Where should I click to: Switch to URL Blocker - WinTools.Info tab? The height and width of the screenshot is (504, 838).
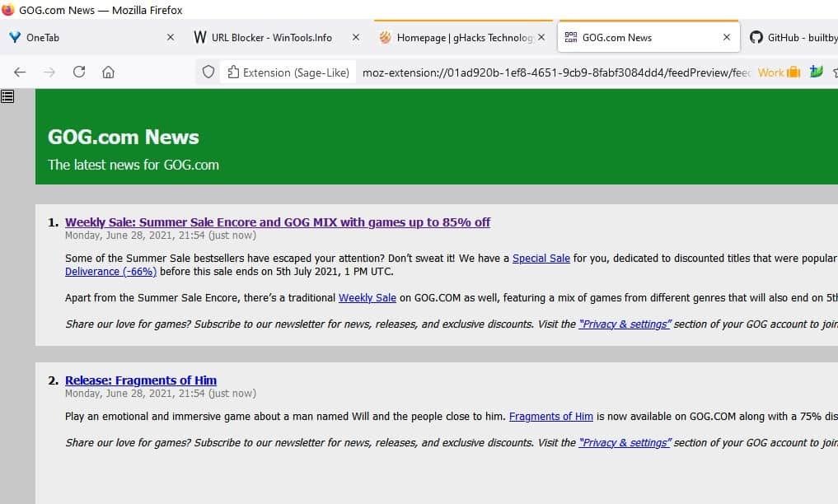277,37
